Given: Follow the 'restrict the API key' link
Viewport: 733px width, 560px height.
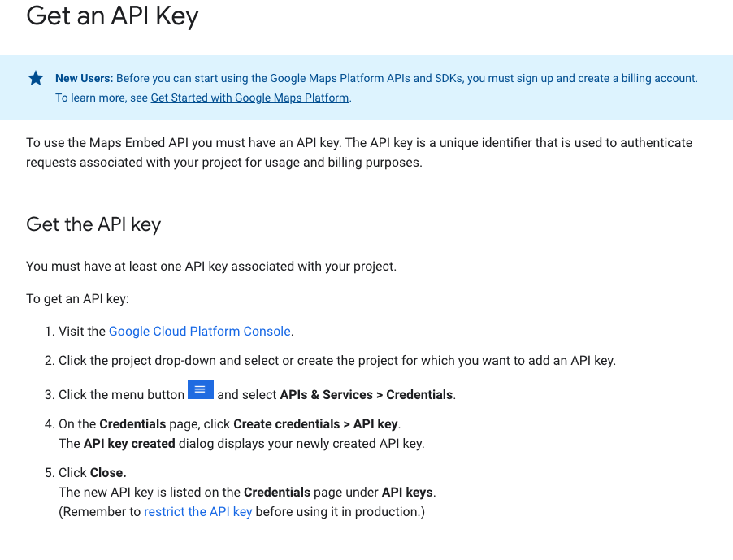Looking at the screenshot, I should click(197, 512).
